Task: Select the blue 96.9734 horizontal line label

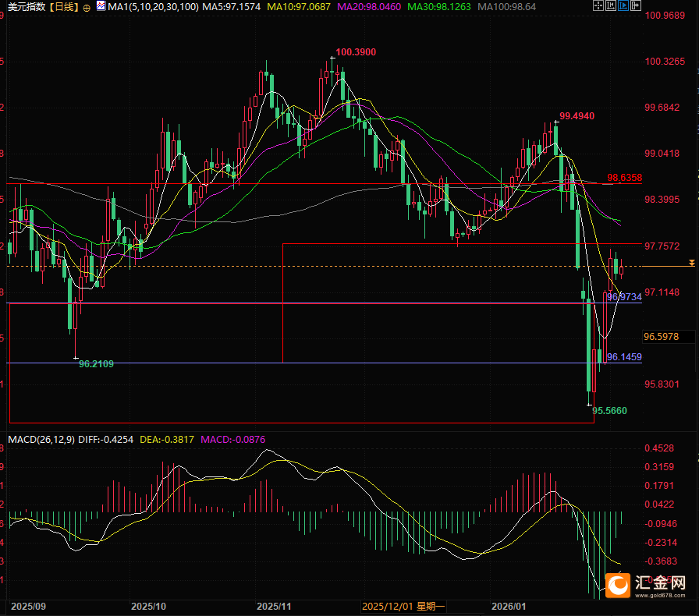Action: click(x=623, y=297)
